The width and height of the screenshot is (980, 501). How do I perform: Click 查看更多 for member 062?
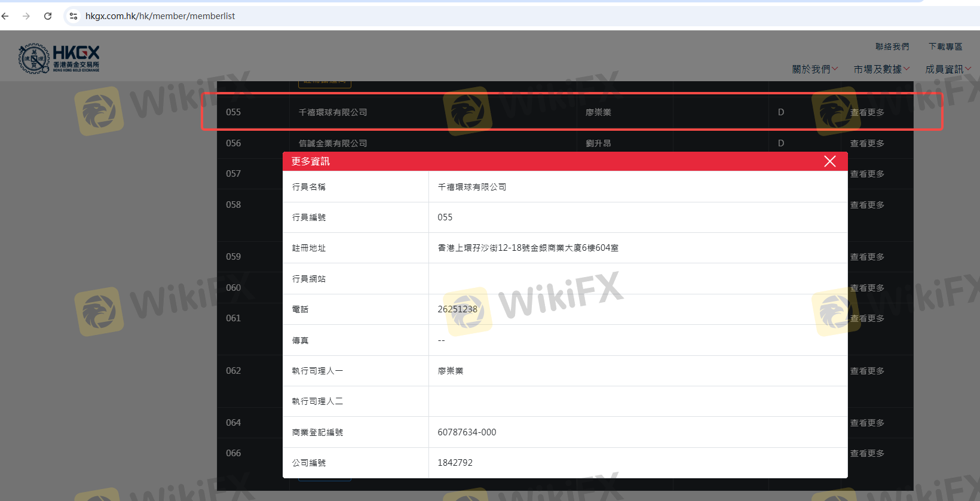pos(867,371)
